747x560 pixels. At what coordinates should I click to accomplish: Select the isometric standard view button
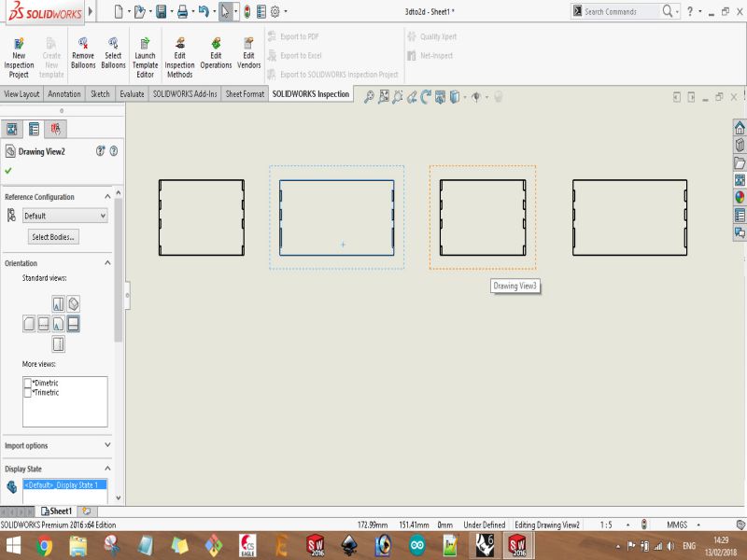click(x=74, y=303)
